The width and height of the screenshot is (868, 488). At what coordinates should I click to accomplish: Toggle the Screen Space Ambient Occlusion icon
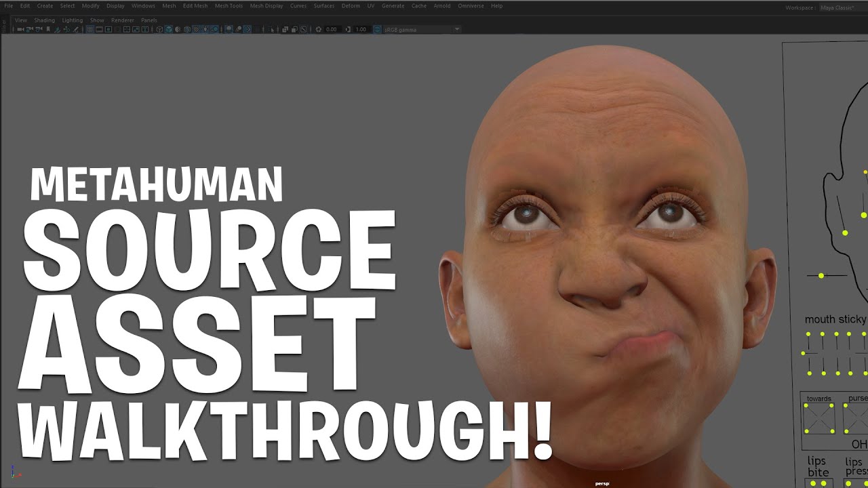(x=229, y=29)
